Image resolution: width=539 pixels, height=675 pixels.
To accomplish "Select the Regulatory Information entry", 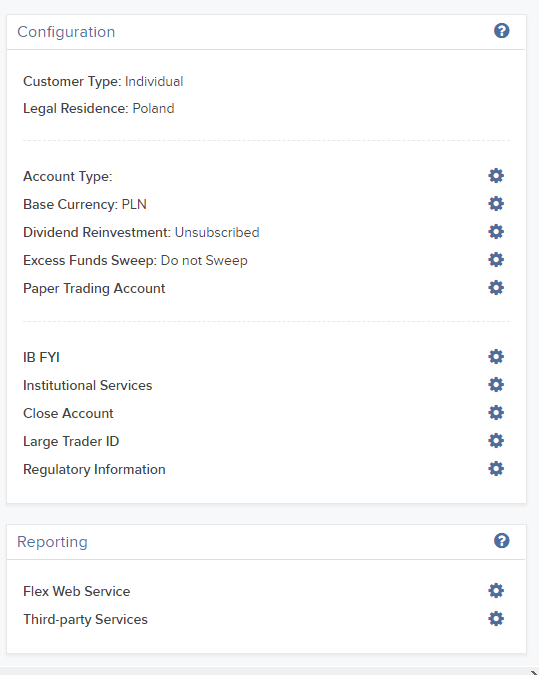I will coord(94,469).
